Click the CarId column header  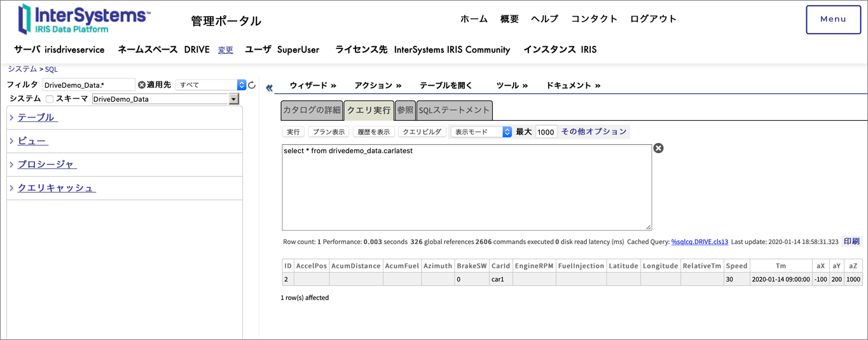tap(501, 266)
